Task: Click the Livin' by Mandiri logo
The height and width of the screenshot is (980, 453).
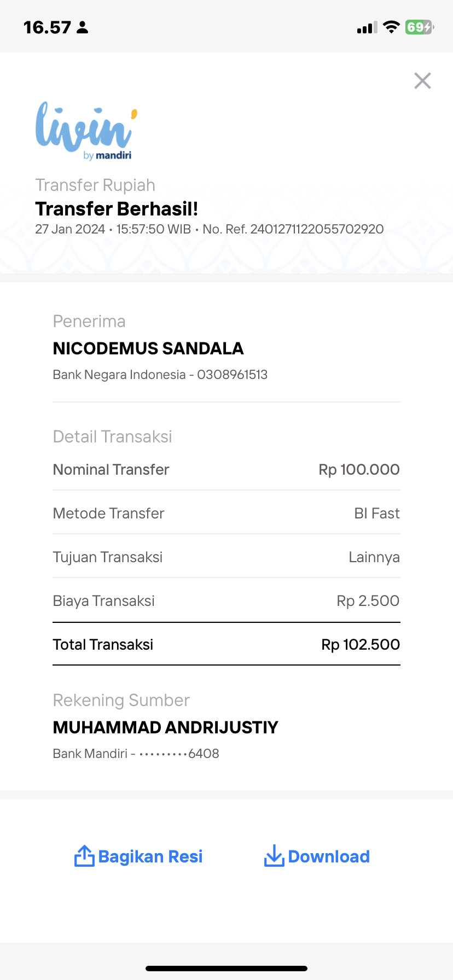Action: coord(86,131)
